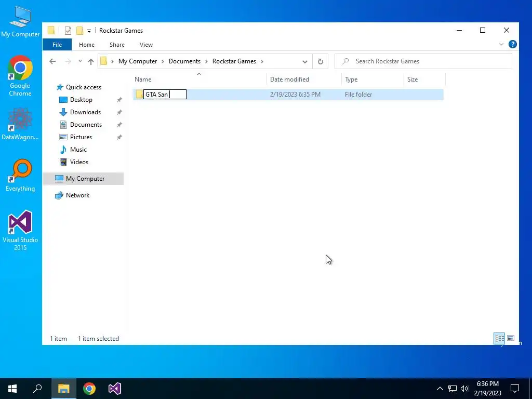Open the volume tray icon
532x399 pixels.
click(464, 389)
